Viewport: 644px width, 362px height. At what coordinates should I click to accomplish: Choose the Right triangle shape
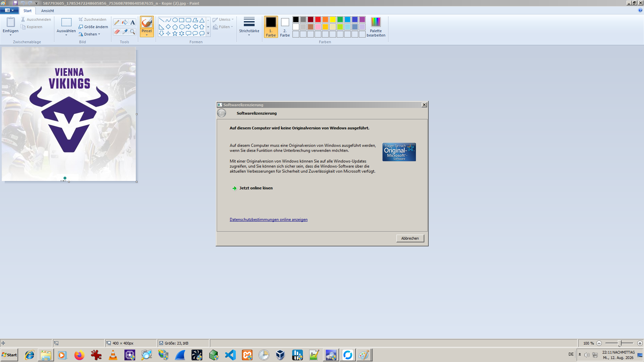161,27
